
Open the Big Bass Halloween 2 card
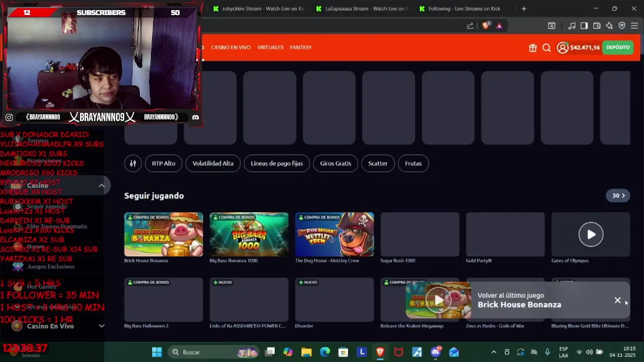pyautogui.click(x=164, y=300)
